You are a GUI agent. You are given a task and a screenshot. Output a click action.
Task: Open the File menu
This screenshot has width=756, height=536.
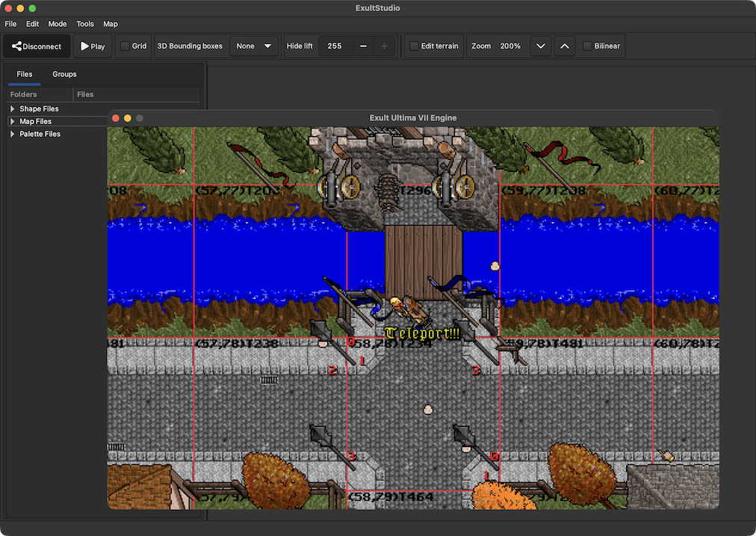10,24
